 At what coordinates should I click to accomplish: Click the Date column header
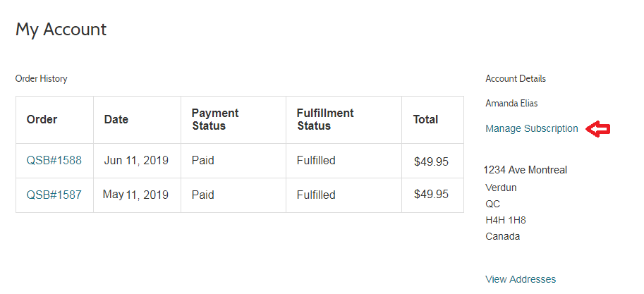116,119
